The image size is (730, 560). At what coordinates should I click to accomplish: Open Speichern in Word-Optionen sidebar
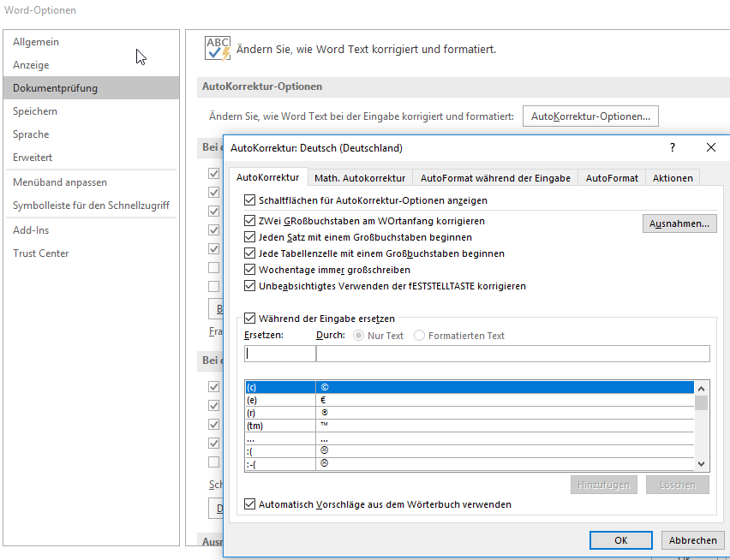91,111
